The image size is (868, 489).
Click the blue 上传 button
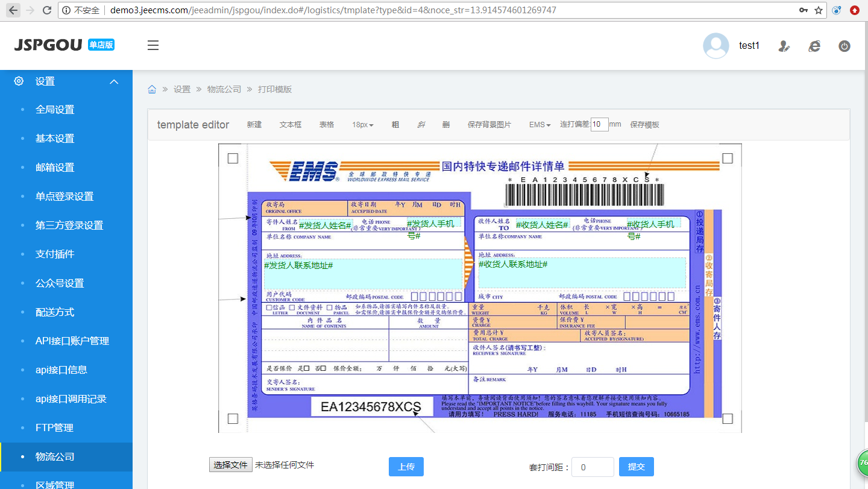tap(406, 467)
